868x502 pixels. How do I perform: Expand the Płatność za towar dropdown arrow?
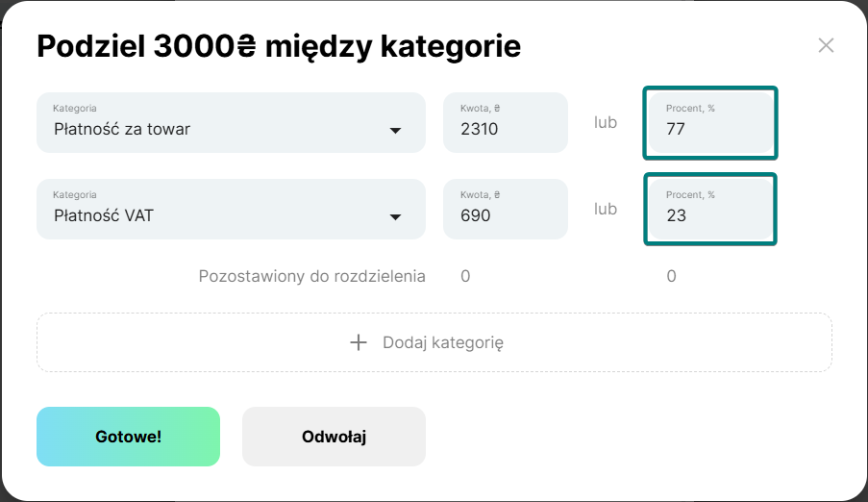[x=395, y=131]
